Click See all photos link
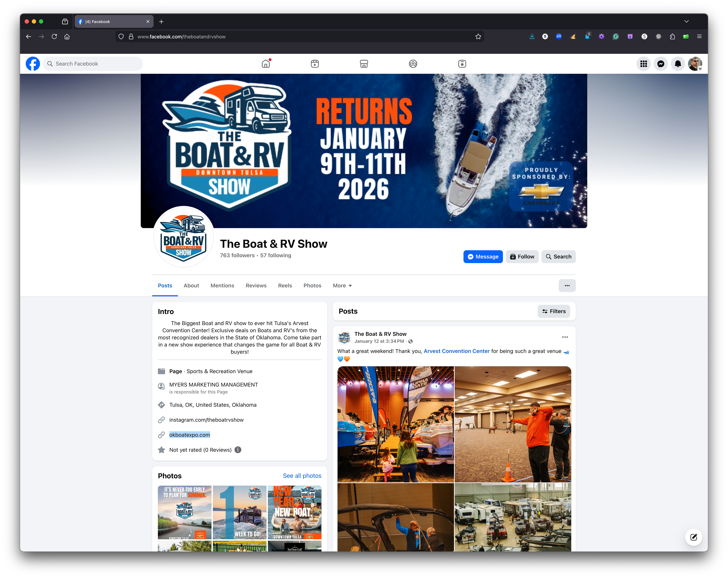 pyautogui.click(x=302, y=476)
